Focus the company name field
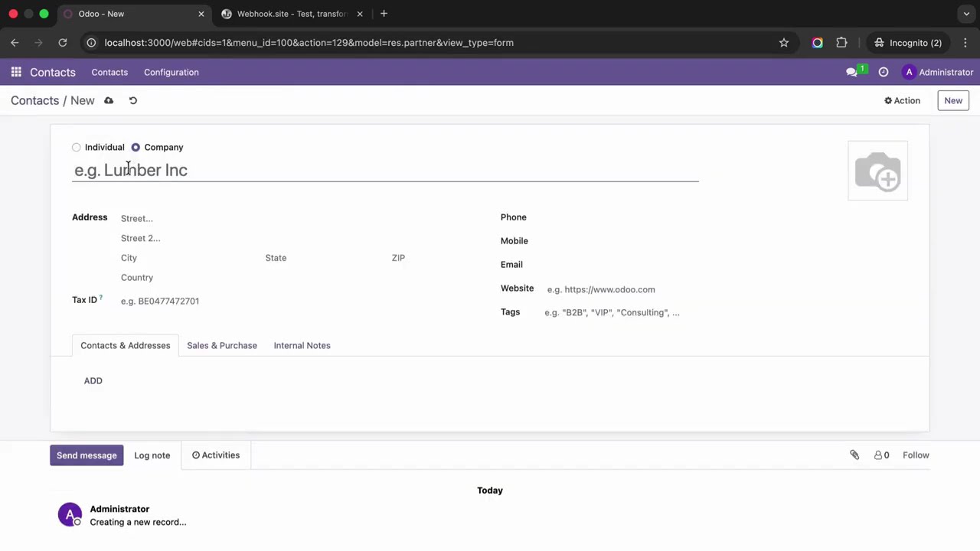The height and width of the screenshot is (551, 980). [385, 170]
